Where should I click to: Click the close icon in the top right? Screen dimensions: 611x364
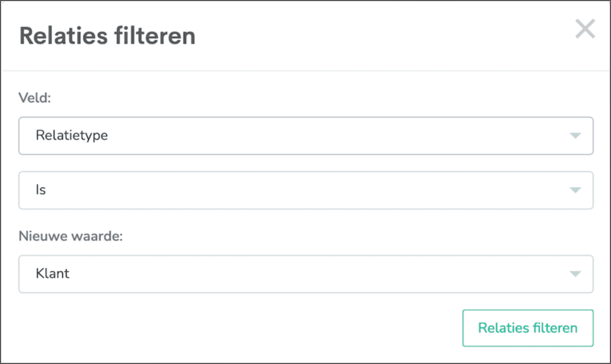click(585, 29)
